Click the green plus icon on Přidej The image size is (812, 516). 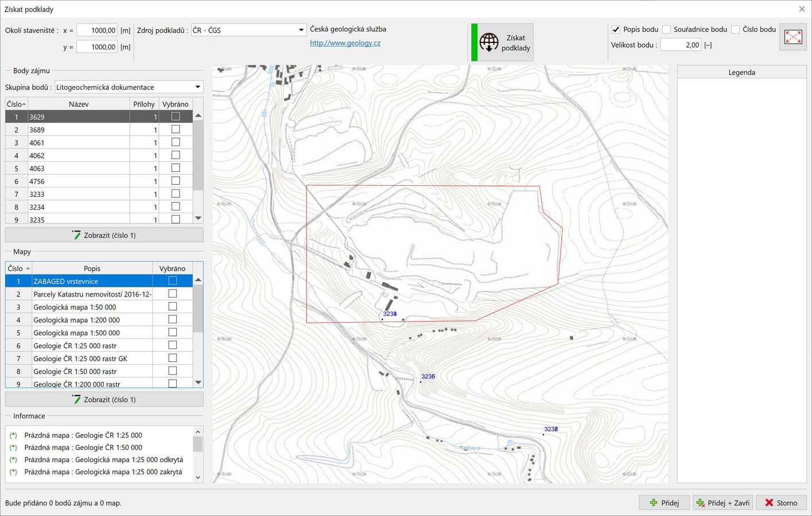[x=653, y=503]
